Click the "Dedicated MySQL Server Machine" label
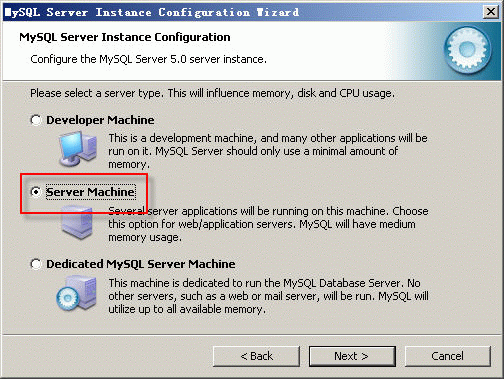504x379 pixels. pyautogui.click(x=141, y=264)
